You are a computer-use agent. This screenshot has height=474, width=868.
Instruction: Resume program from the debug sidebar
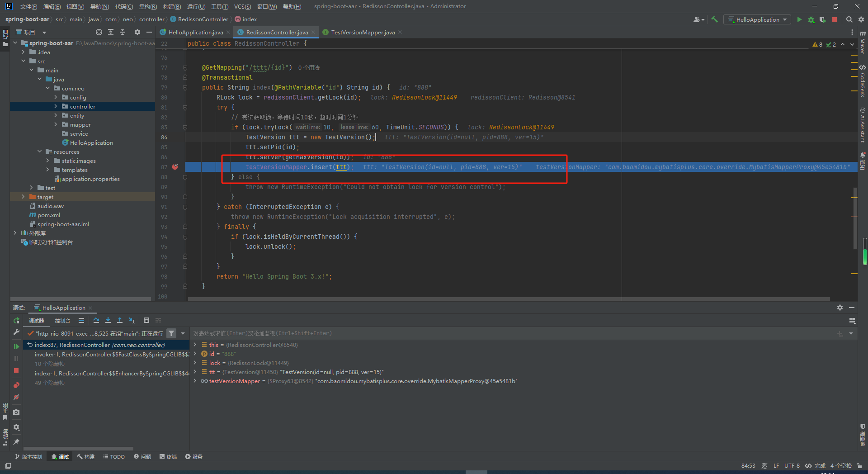point(16,346)
